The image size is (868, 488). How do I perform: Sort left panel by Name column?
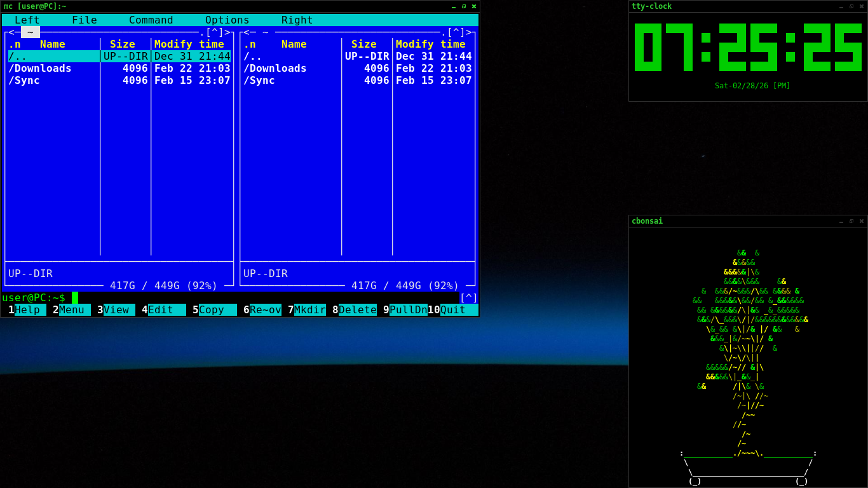click(53, 44)
